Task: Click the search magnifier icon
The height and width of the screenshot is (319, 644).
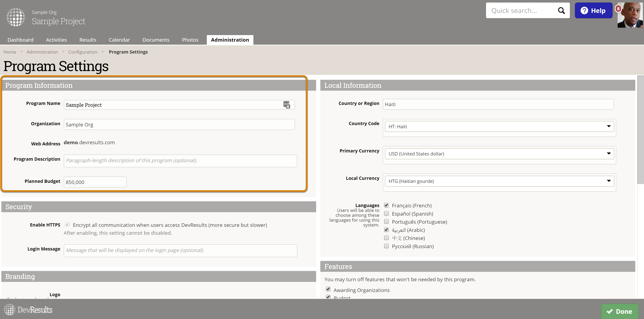Action: [x=561, y=11]
